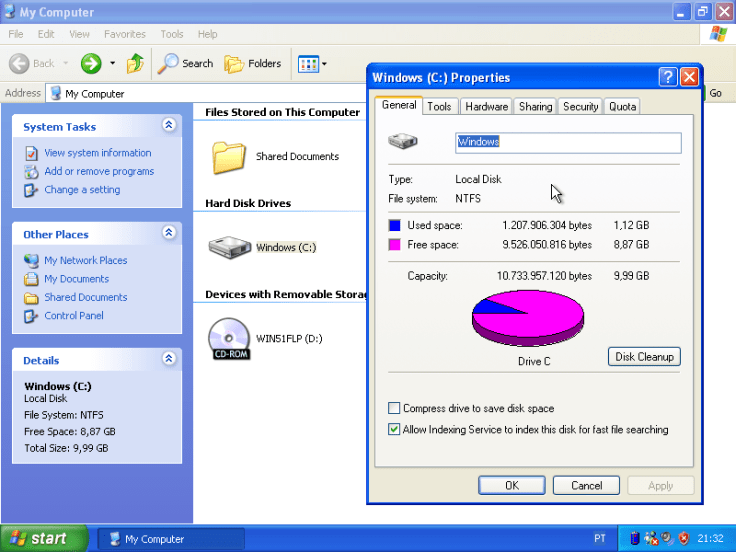The height and width of the screenshot is (552, 736).
Task: Click the dialog's question mark Help icon
Action: pyautogui.click(x=667, y=78)
